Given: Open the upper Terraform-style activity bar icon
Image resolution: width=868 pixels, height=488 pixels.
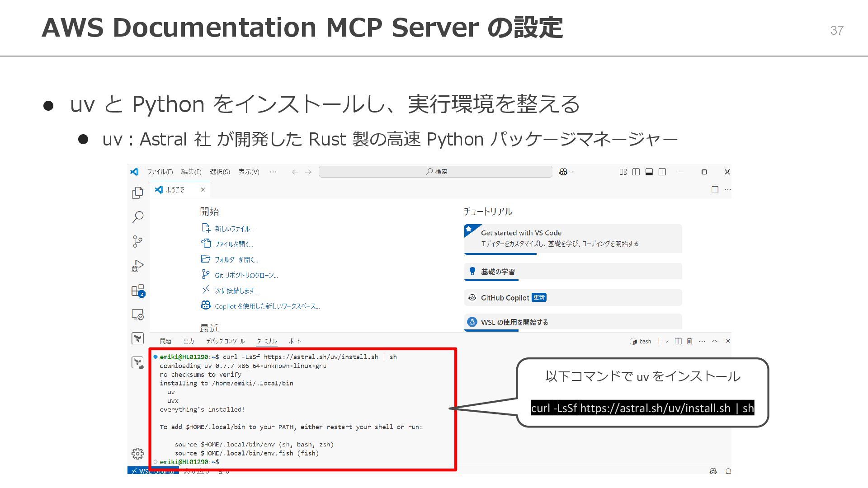Looking at the screenshot, I should [138, 338].
